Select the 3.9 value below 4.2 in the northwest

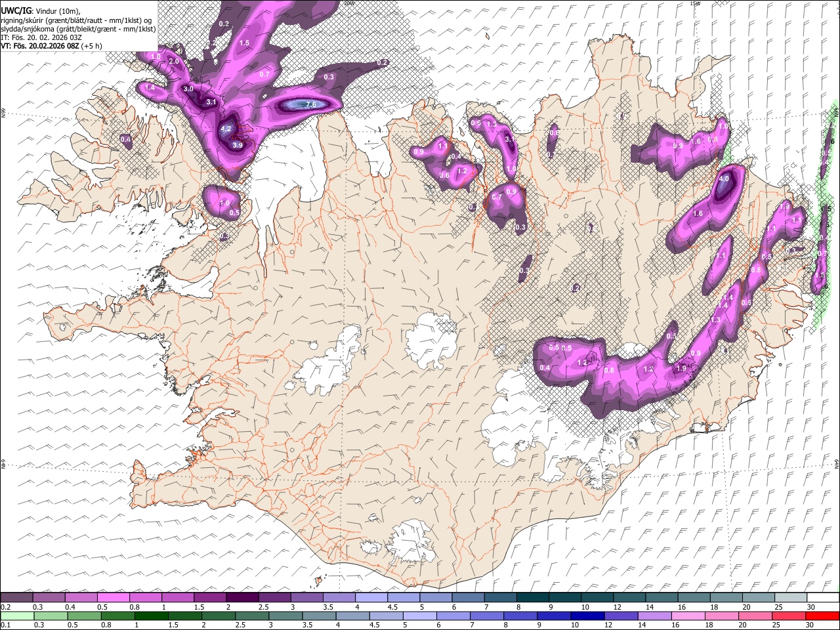(x=238, y=145)
